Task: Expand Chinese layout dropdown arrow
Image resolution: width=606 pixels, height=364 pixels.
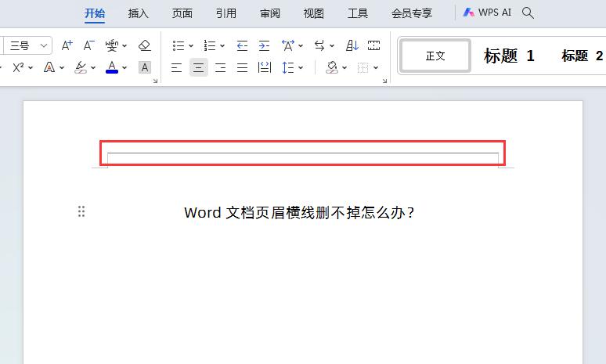Action: pyautogui.click(x=301, y=46)
